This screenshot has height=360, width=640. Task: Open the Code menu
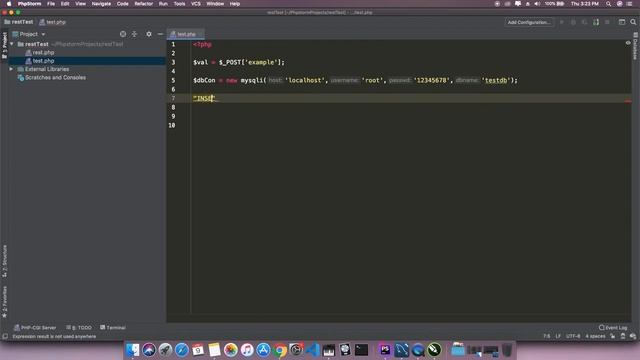122,4
